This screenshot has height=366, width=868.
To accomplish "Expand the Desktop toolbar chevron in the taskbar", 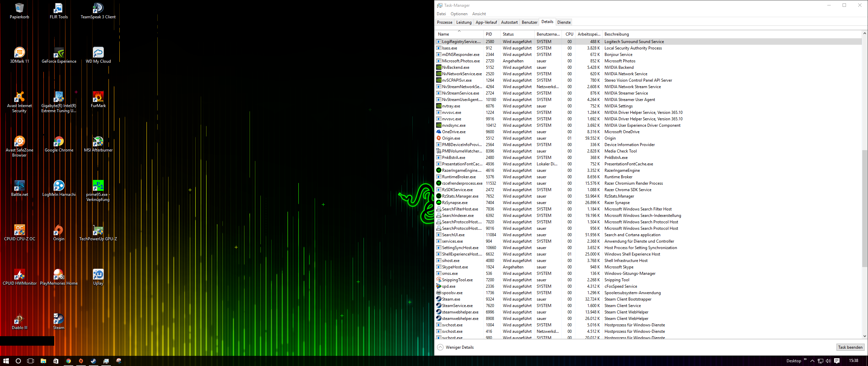I will tap(805, 360).
